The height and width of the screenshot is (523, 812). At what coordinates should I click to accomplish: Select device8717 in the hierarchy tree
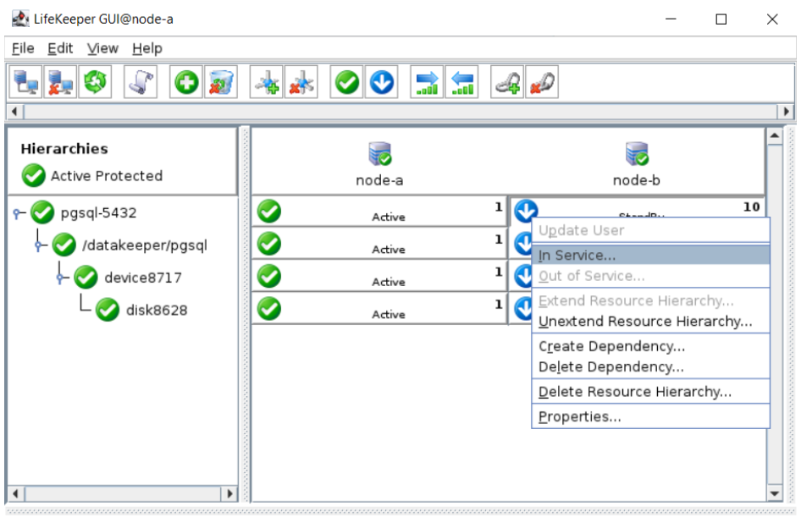(143, 278)
